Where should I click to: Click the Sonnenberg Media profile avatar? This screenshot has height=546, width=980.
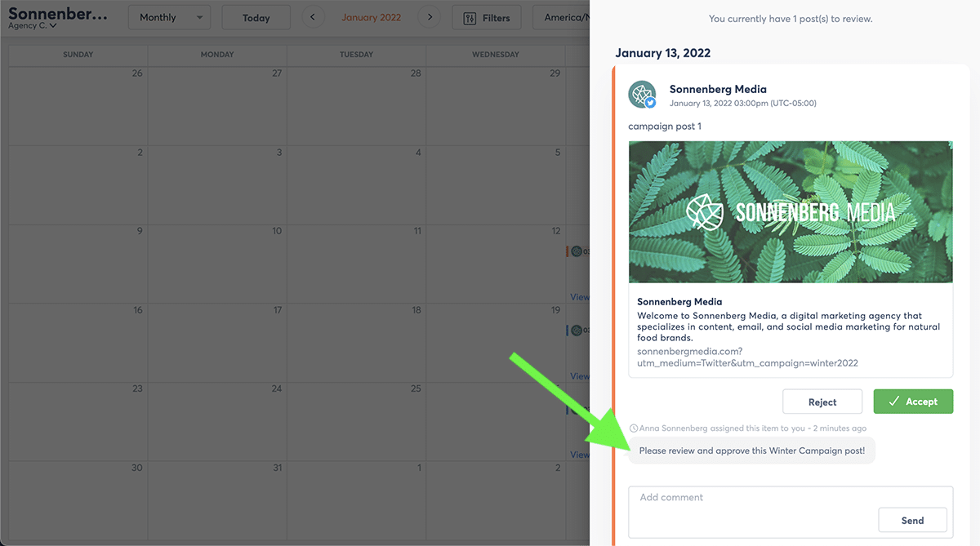tap(641, 94)
